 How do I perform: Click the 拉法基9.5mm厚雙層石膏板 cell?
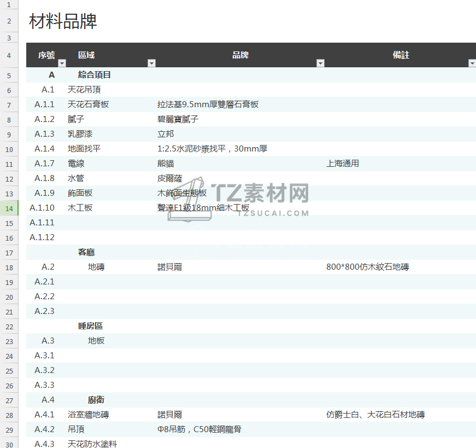[208, 104]
